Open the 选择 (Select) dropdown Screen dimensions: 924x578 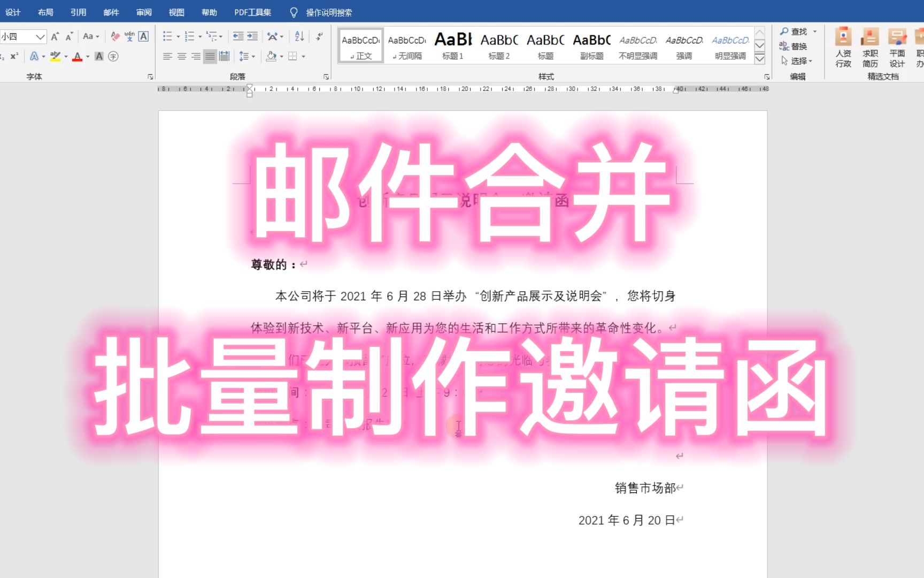[x=797, y=61]
